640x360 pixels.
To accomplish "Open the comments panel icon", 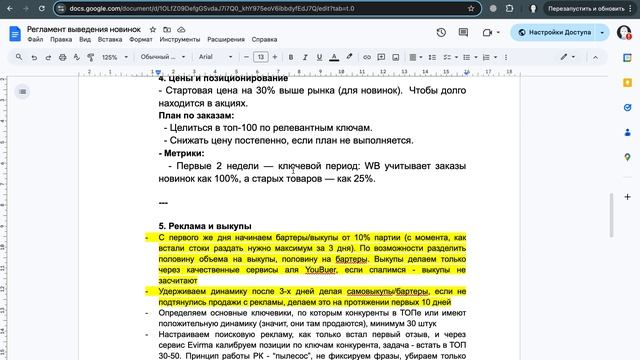I will (463, 32).
